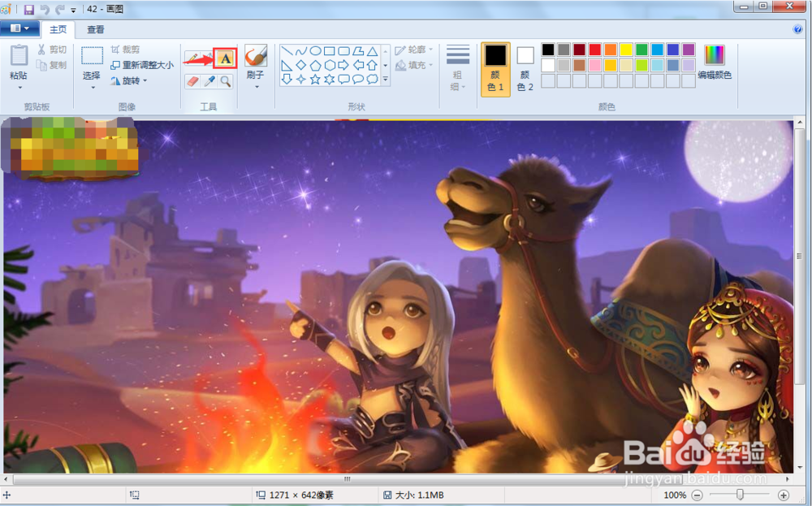Pick the pink color swatch
Viewport: 812px width, 506px height.
[x=595, y=65]
